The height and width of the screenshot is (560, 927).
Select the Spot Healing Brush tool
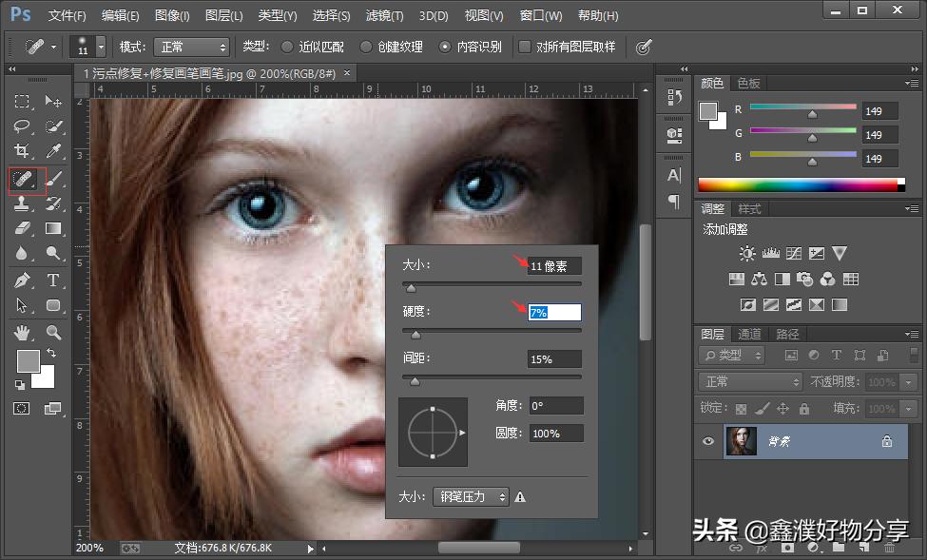(23, 178)
